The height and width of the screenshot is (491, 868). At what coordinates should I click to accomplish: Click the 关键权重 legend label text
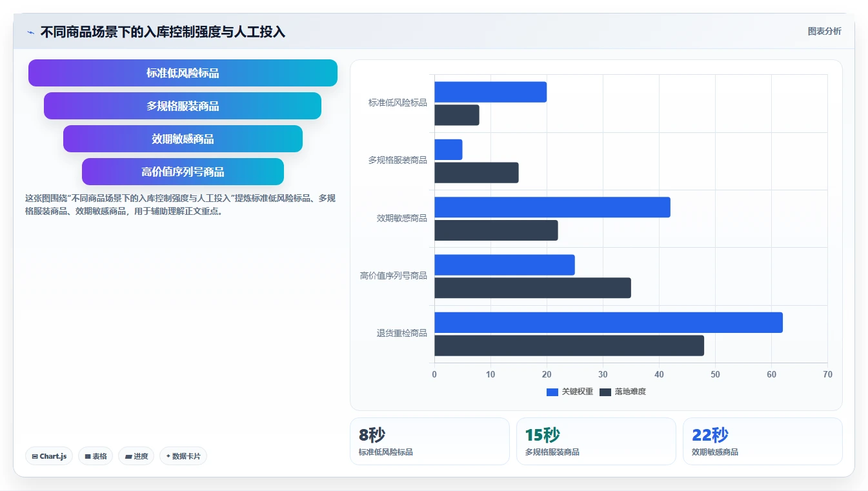[x=578, y=392]
